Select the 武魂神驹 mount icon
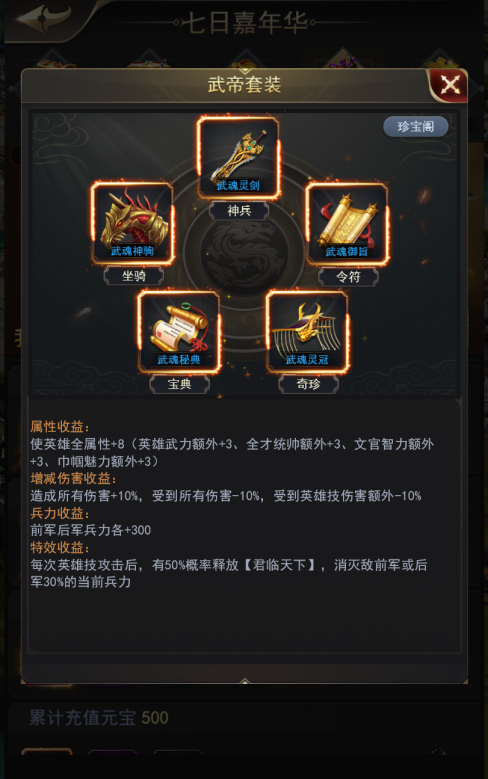The image size is (488, 779). (x=132, y=223)
